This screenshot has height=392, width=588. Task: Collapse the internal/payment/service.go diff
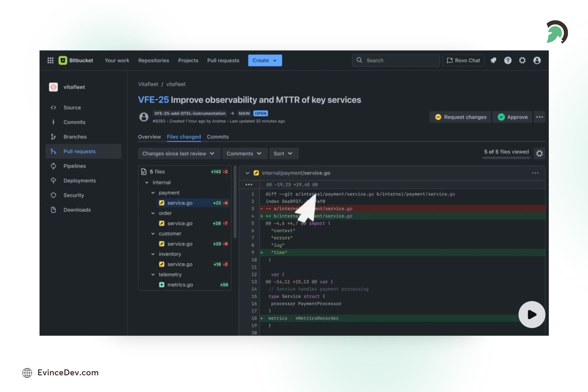click(x=247, y=173)
